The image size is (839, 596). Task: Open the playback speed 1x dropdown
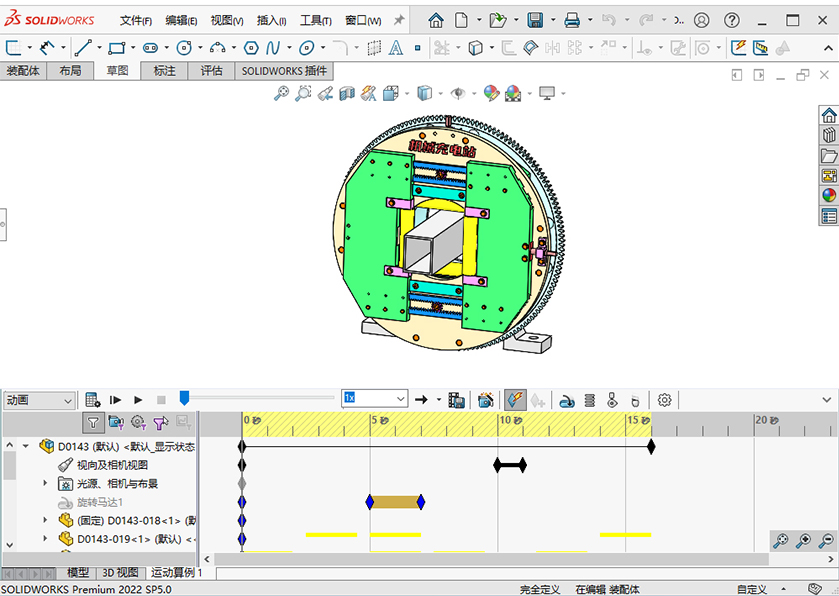399,399
